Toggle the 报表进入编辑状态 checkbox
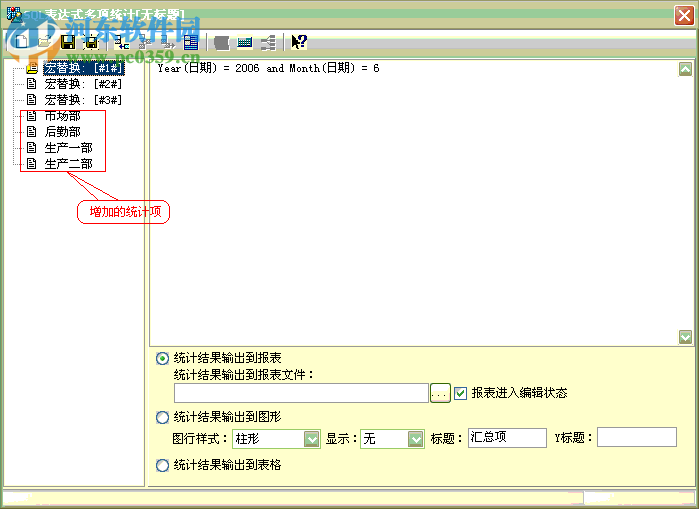The width and height of the screenshot is (699, 509). pos(461,393)
